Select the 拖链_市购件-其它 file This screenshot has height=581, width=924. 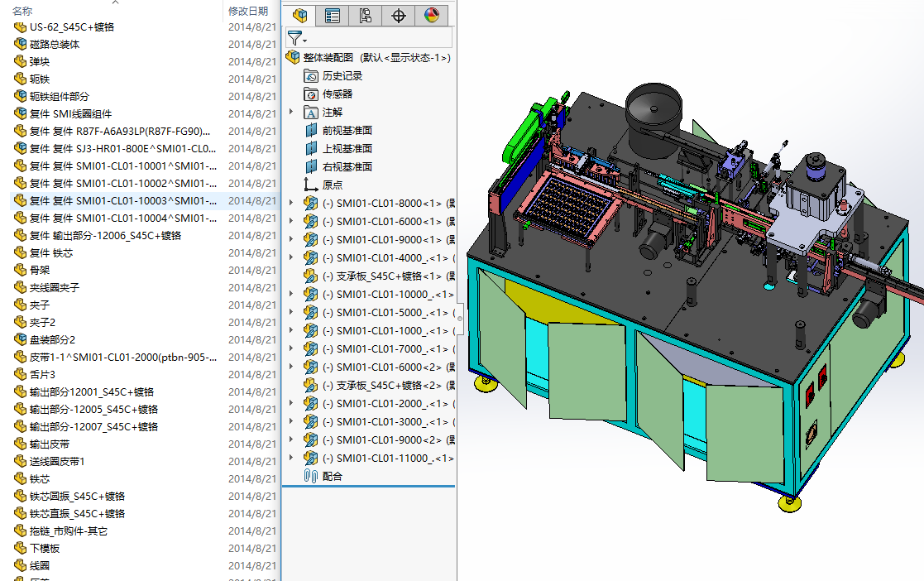[x=68, y=531]
